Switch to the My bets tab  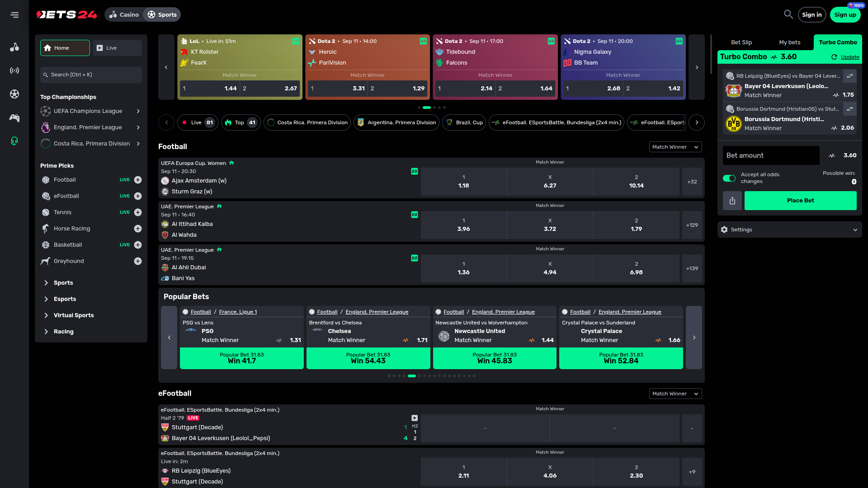(790, 42)
